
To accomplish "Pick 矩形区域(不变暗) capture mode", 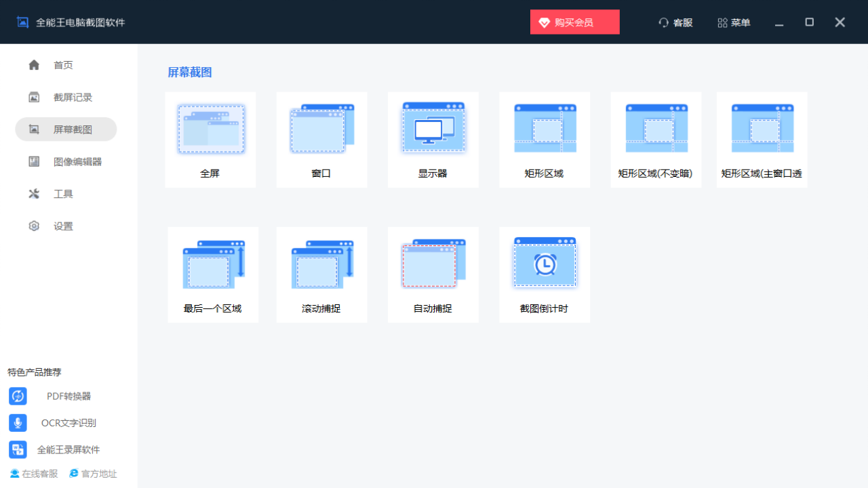I will tap(656, 139).
